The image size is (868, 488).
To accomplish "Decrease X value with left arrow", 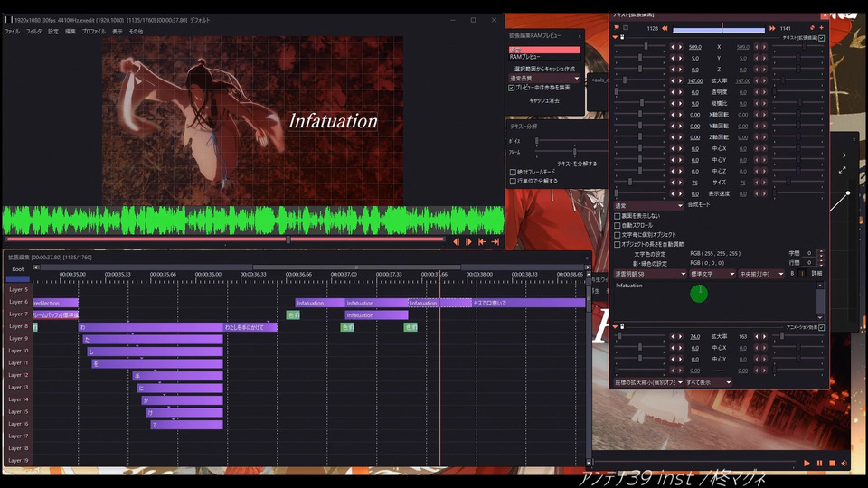I will point(673,47).
